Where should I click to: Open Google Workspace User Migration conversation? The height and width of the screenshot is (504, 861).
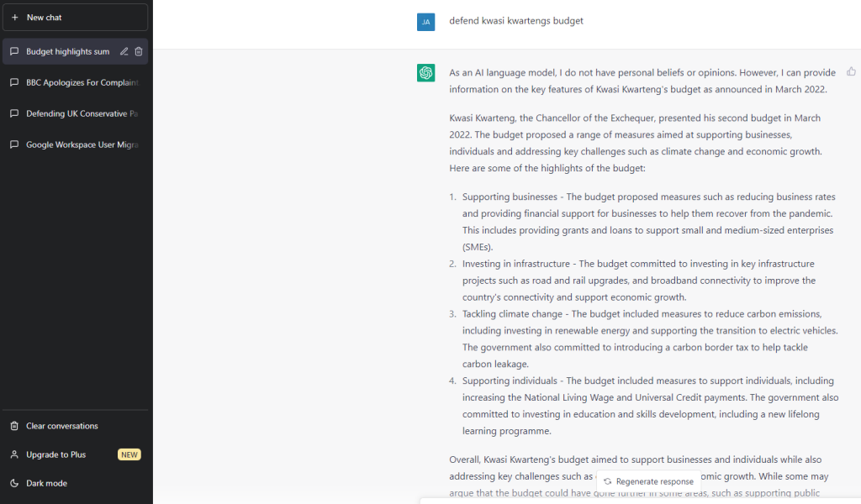pos(75,144)
